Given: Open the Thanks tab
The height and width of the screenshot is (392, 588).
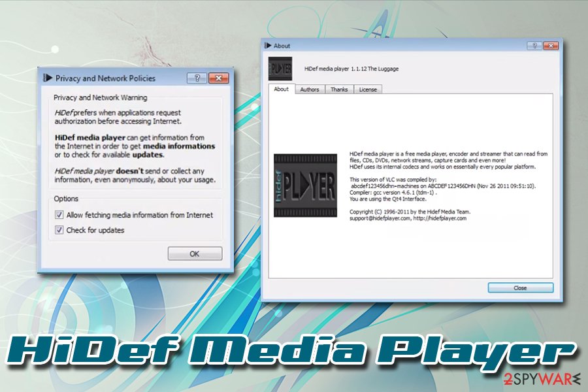Looking at the screenshot, I should [x=339, y=90].
